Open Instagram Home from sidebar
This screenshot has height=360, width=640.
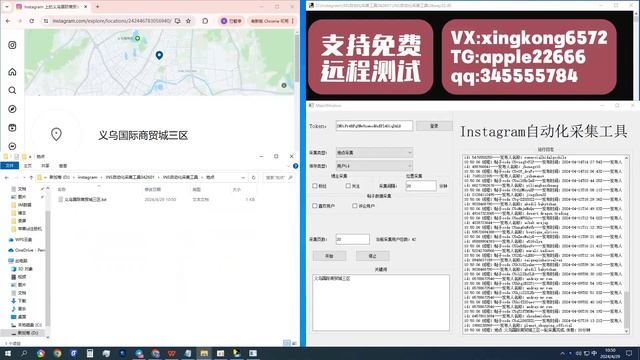tap(12, 72)
